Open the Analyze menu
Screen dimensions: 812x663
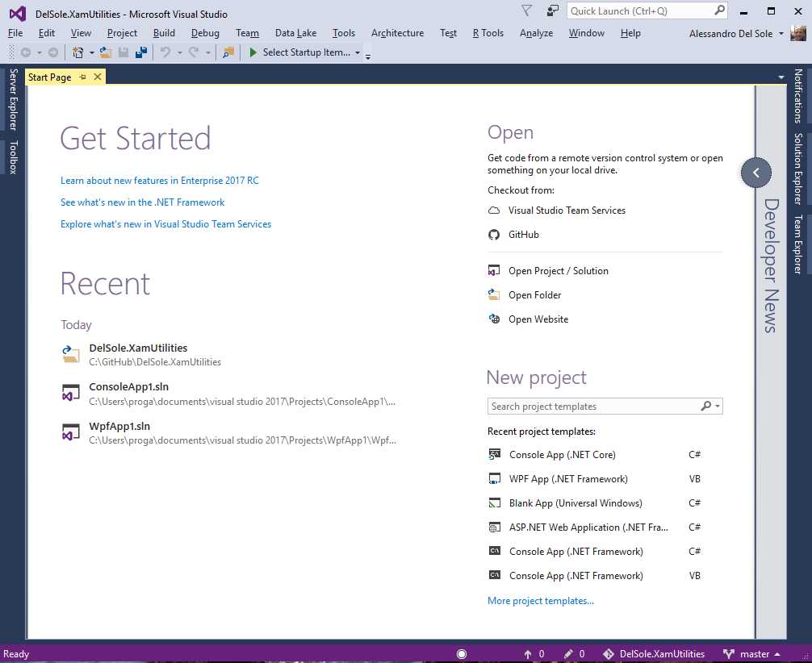pos(536,33)
